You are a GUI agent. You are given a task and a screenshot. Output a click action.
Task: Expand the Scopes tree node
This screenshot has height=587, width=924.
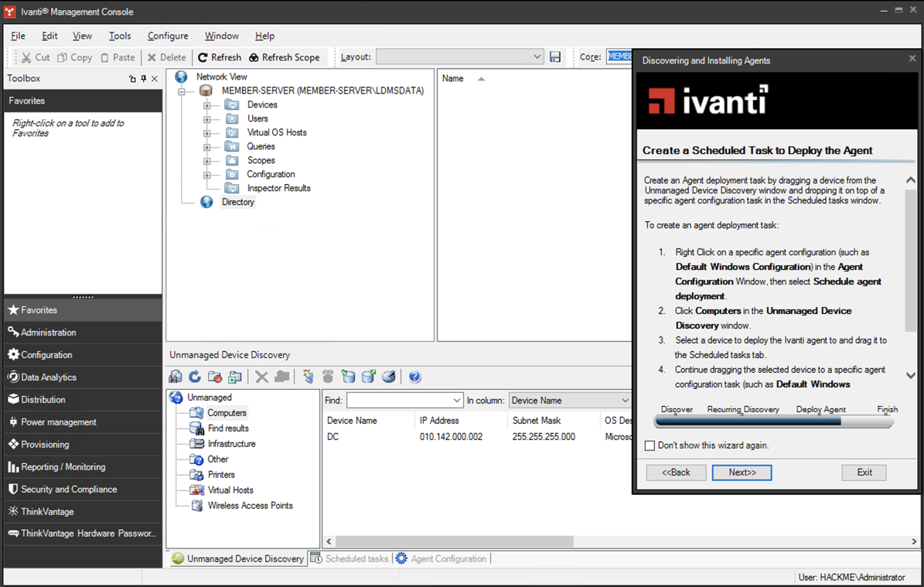(207, 161)
